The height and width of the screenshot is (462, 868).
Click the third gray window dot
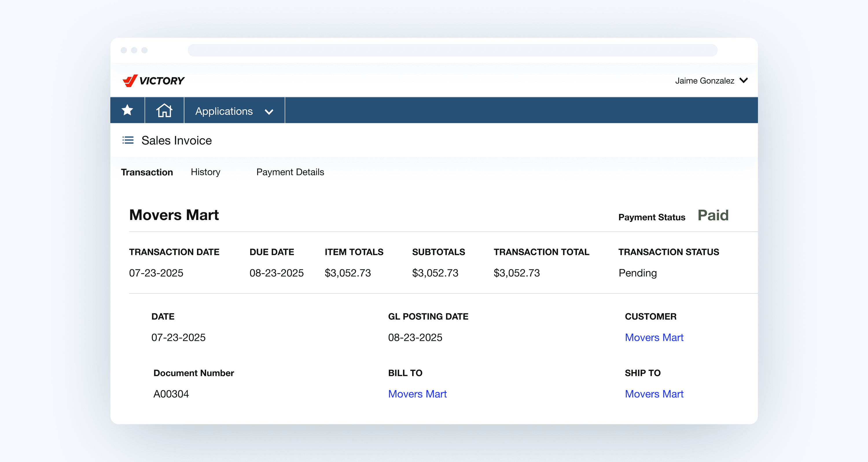pyautogui.click(x=145, y=50)
